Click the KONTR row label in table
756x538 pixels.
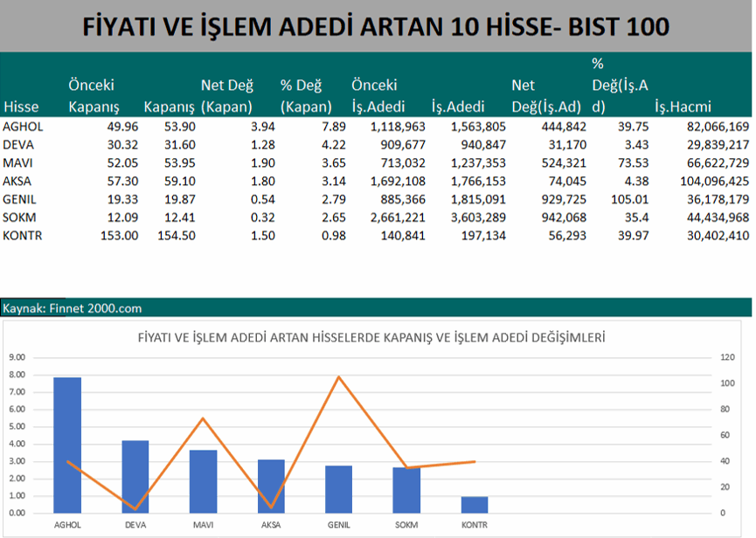[22, 236]
